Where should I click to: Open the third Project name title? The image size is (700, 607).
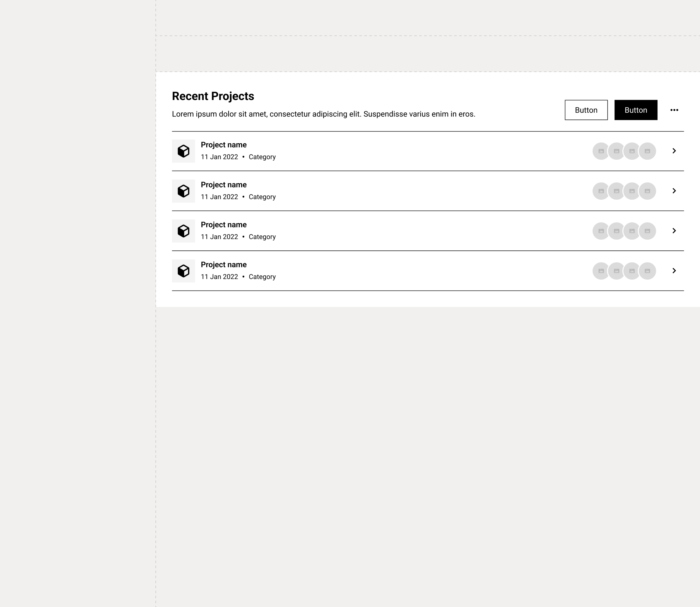[x=223, y=225]
